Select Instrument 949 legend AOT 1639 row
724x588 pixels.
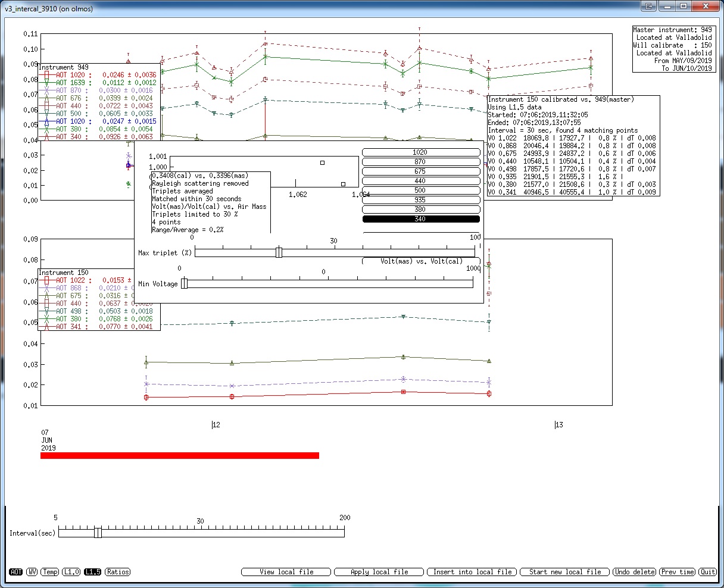(99, 83)
